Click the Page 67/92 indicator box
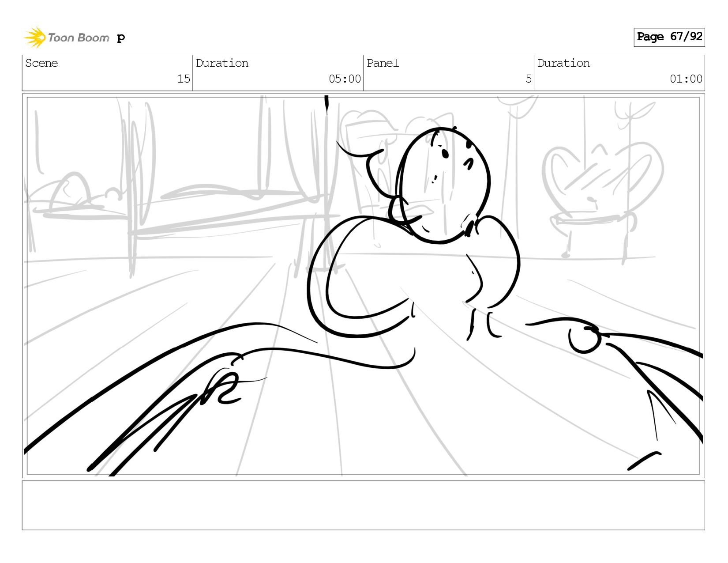This screenshot has height=563, width=728. tap(669, 37)
